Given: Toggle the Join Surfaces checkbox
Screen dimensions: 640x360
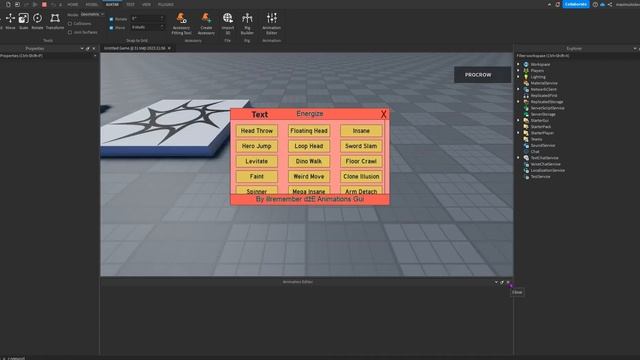Looking at the screenshot, I should (70, 32).
